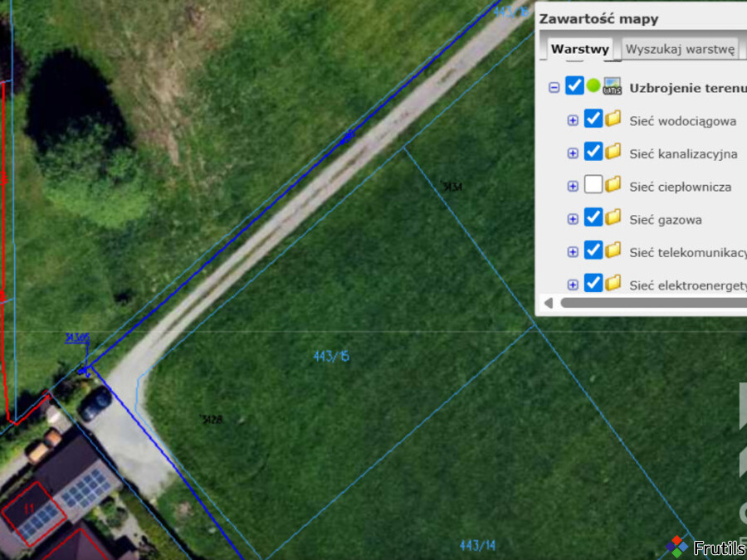The width and height of the screenshot is (747, 560).
Task: Click the Sieć wodociągowa folder icon
Action: (613, 119)
